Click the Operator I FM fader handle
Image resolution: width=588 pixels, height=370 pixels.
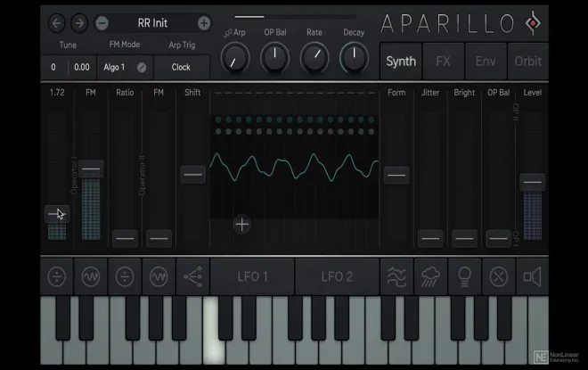coord(91,169)
